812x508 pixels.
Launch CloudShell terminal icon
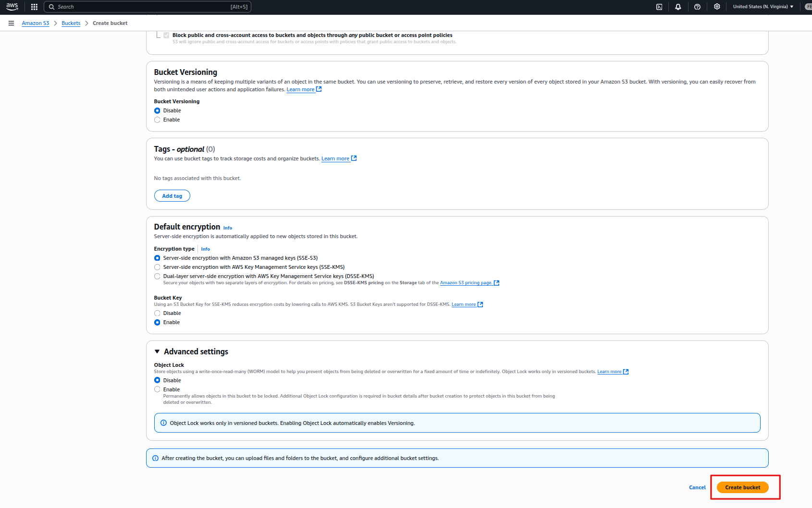(x=659, y=7)
